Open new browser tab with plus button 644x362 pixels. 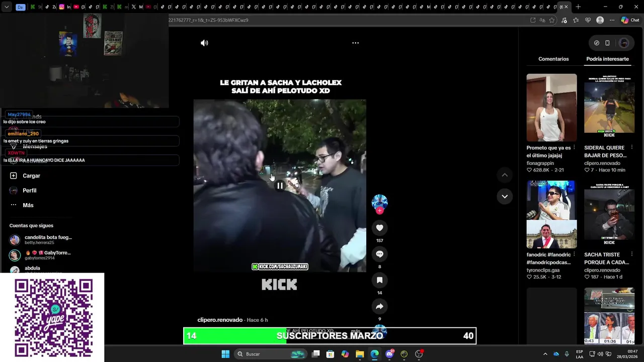coord(578,7)
